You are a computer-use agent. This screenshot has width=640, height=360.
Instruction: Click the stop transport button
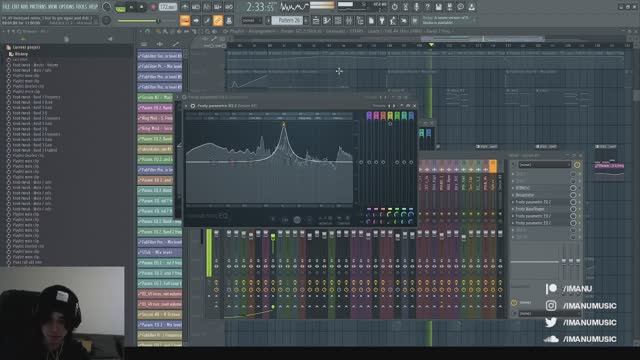tap(142, 7)
